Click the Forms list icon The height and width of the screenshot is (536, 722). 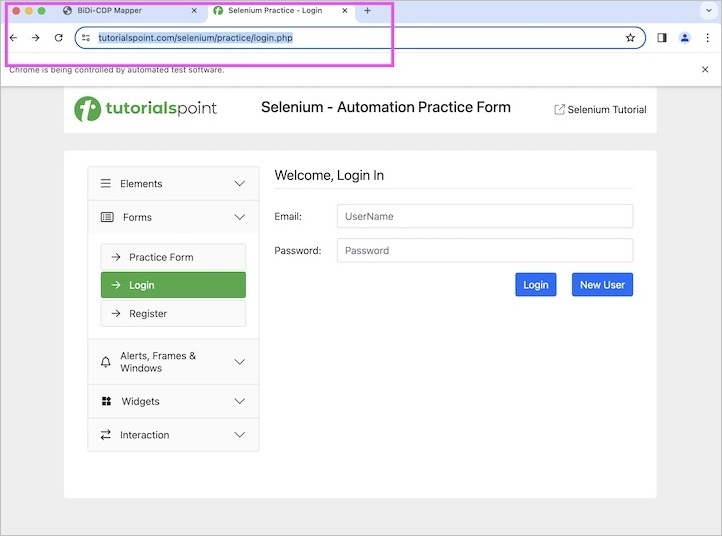[x=107, y=217]
